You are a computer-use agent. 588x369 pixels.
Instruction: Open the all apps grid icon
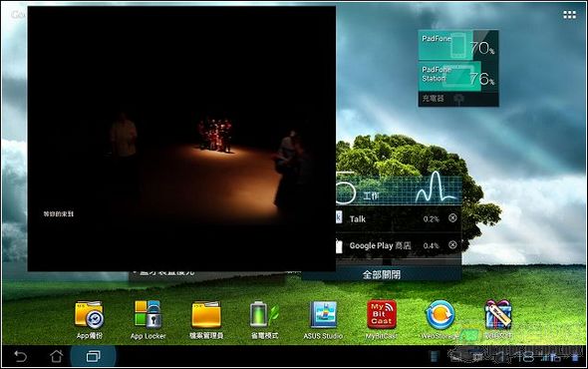(x=569, y=15)
